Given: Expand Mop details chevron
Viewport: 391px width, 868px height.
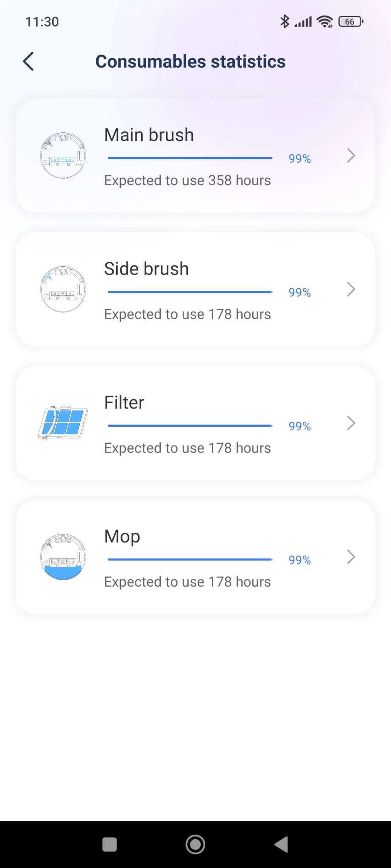Looking at the screenshot, I should (x=351, y=557).
